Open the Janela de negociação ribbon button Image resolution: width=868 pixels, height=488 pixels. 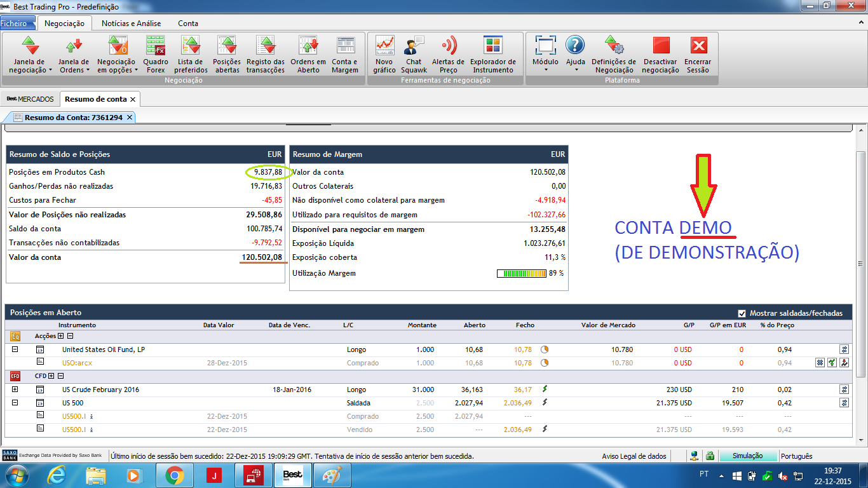[31, 55]
